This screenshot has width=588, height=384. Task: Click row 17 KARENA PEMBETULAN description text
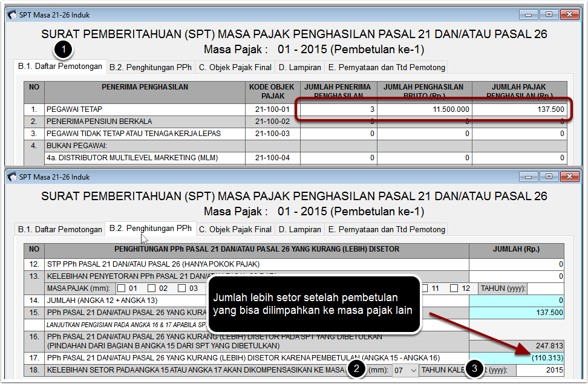tap(243, 358)
